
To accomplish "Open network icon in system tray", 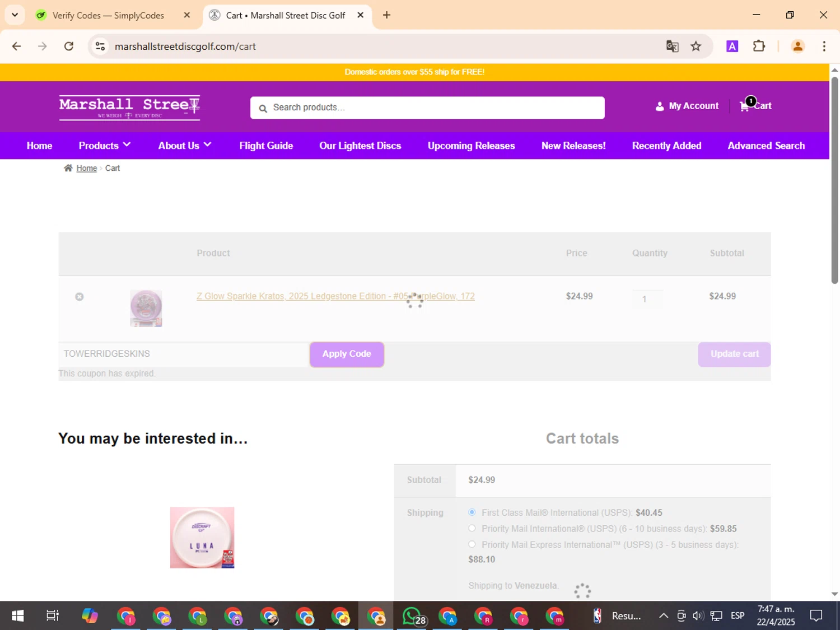I will (x=716, y=616).
